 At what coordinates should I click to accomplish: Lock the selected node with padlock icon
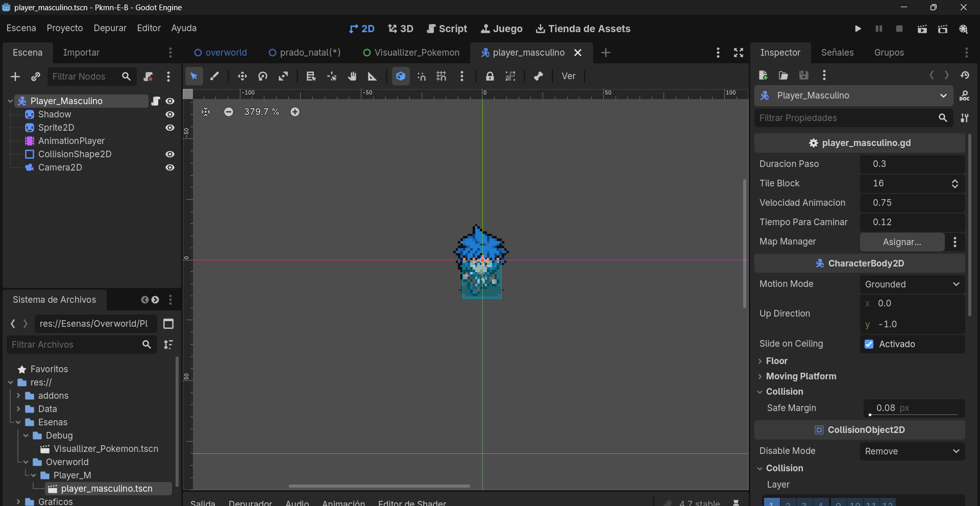[489, 77]
